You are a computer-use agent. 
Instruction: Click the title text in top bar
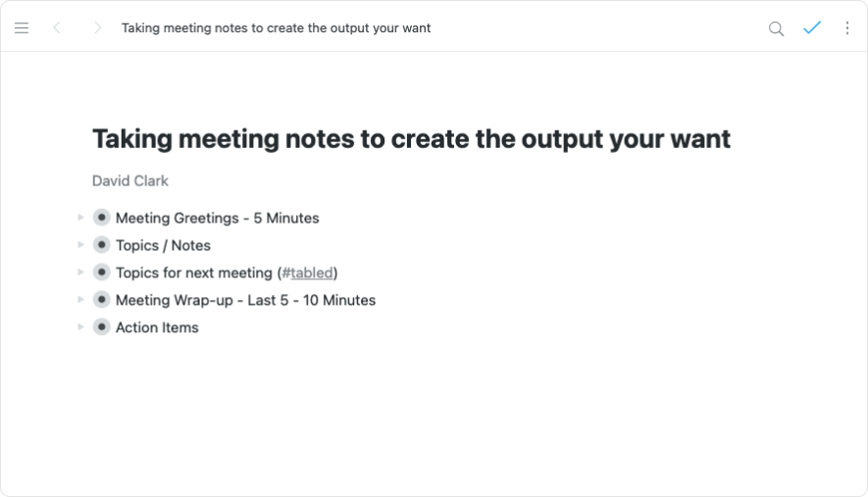tap(276, 28)
